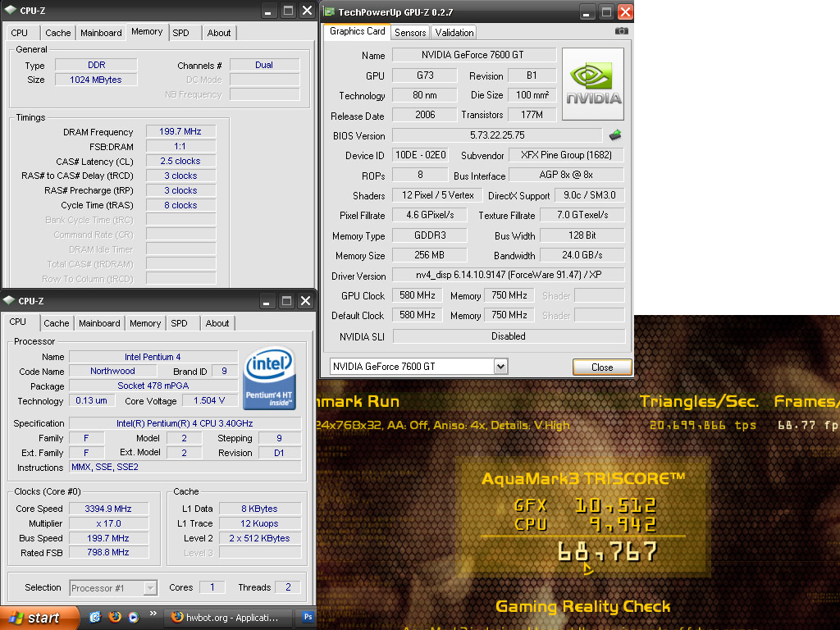The image size is (840, 630).
Task: Click the GPU-Z title bar app icon
Action: click(330, 11)
